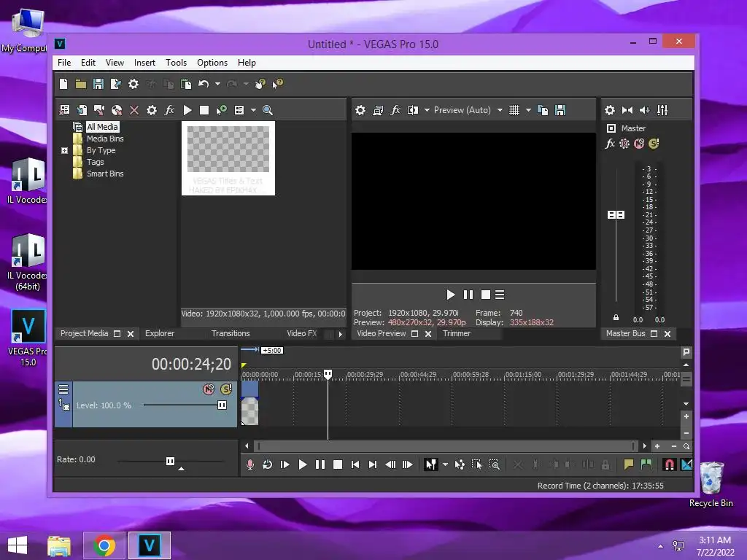The width and height of the screenshot is (747, 560).
Task: Undo last action with Undo arrow
Action: click(204, 85)
